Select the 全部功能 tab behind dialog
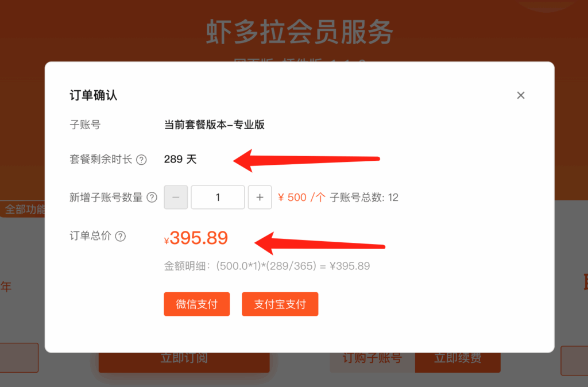The image size is (588, 387). point(23,209)
